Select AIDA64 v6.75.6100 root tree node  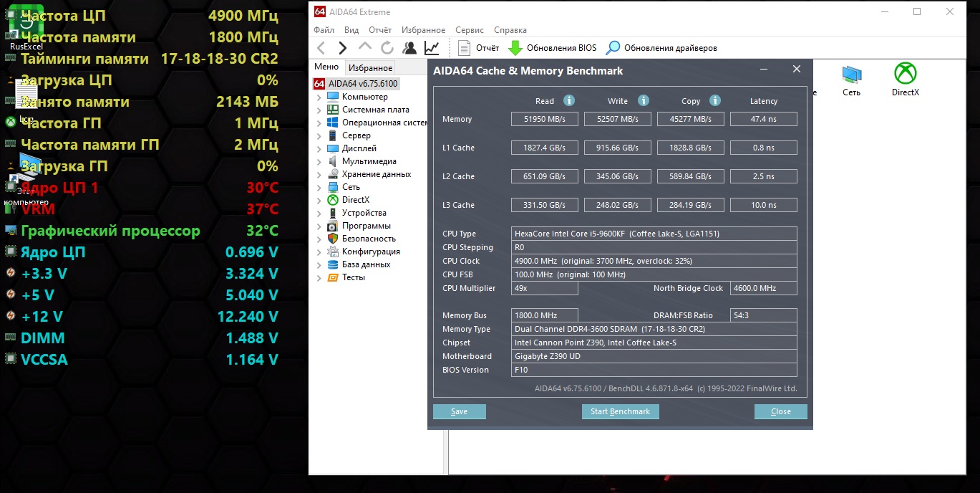point(356,84)
